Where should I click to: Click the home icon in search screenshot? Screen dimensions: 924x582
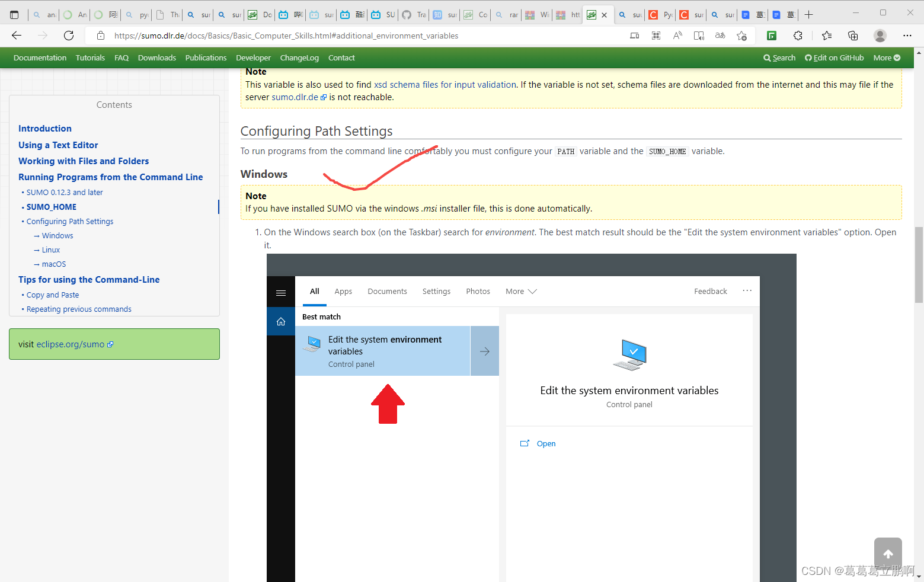pyautogui.click(x=281, y=321)
